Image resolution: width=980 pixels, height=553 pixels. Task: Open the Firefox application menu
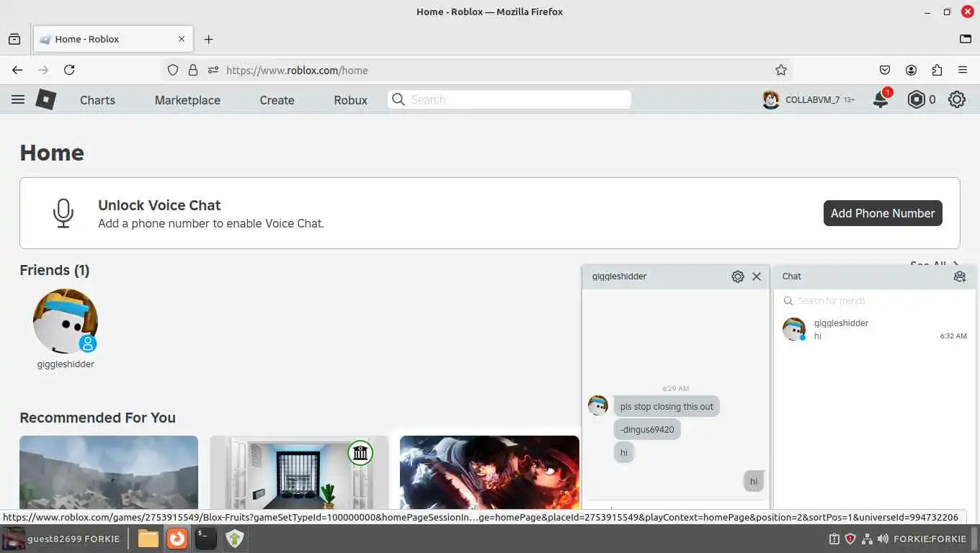click(x=963, y=70)
